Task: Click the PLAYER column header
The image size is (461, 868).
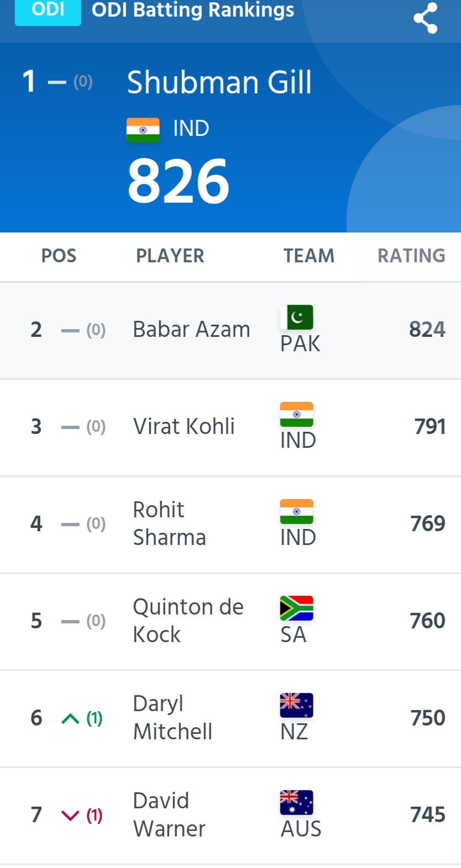Action: pyautogui.click(x=170, y=256)
